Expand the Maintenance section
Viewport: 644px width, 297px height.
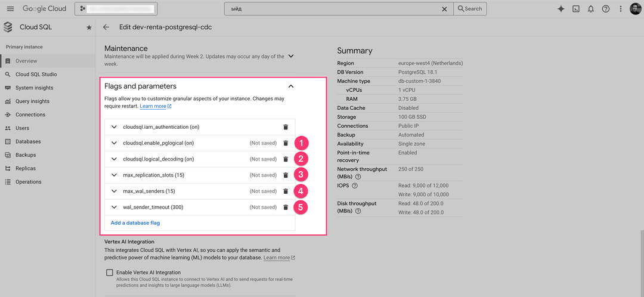pyautogui.click(x=290, y=56)
